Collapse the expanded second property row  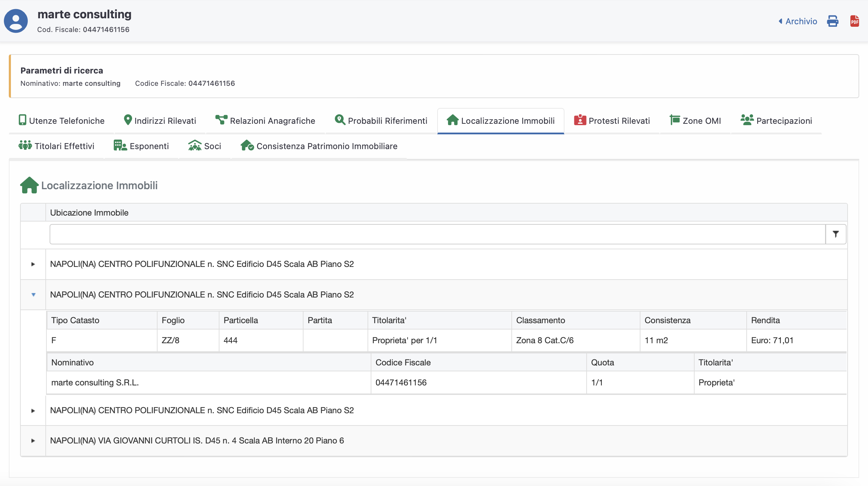coord(33,295)
